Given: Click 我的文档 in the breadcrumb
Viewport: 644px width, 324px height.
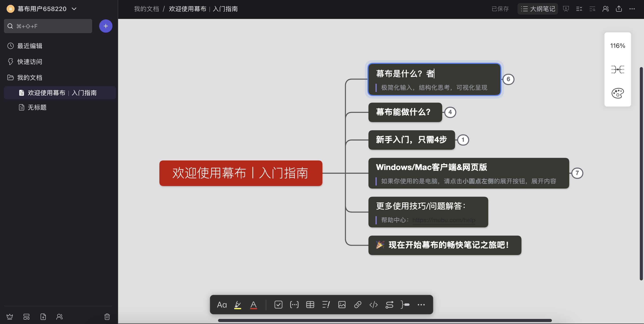Looking at the screenshot, I should click(147, 9).
